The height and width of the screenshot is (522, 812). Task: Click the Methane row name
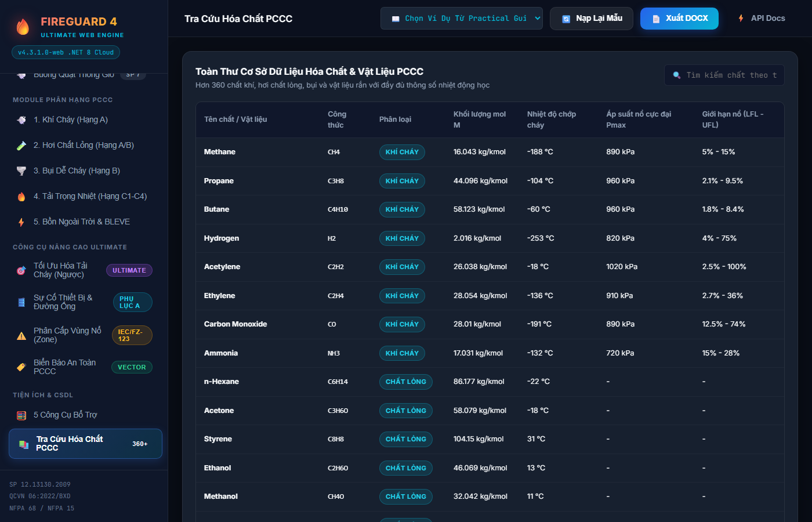coord(220,152)
